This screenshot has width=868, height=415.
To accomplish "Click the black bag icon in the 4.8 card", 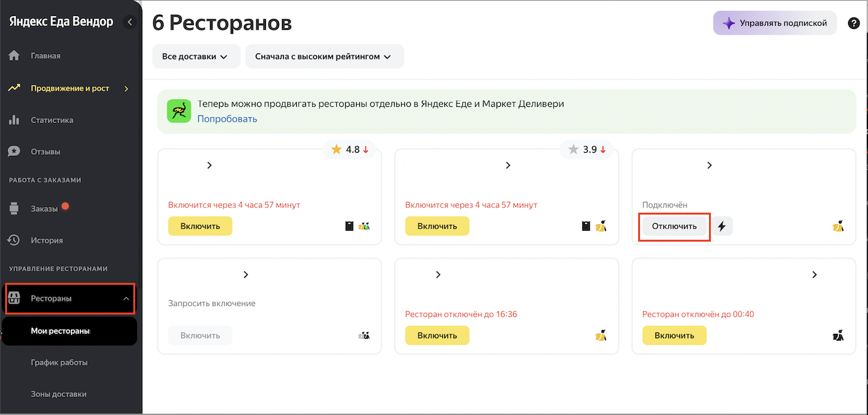I will pos(349,226).
